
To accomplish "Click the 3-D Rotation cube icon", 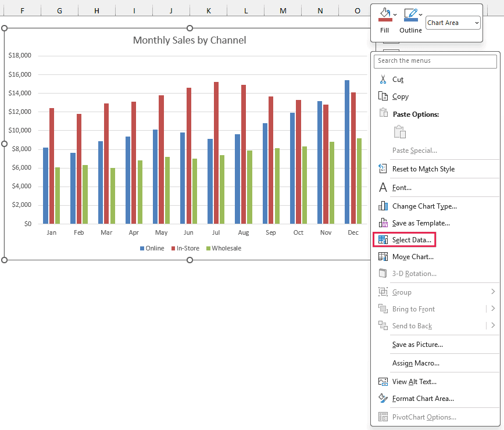I will pos(383,273).
